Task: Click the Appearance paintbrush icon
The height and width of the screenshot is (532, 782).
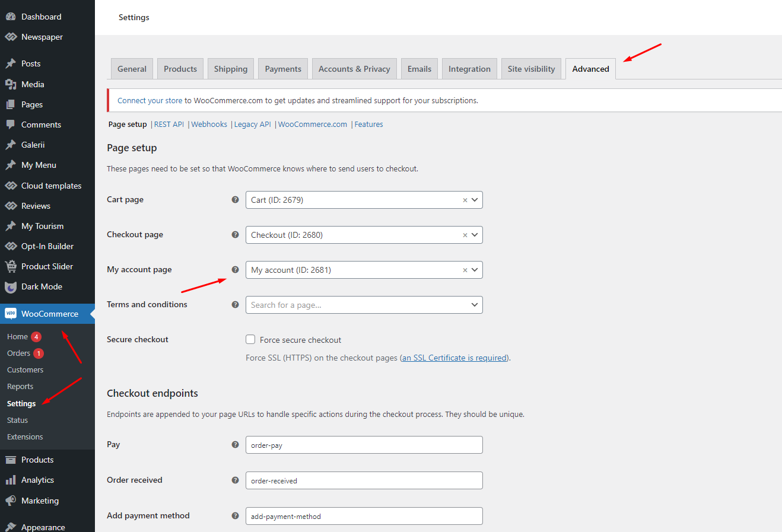Action: [x=11, y=527]
